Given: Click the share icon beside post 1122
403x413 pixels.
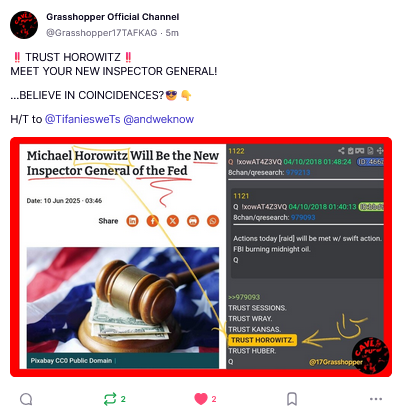Looking at the screenshot, I should coord(341,151).
